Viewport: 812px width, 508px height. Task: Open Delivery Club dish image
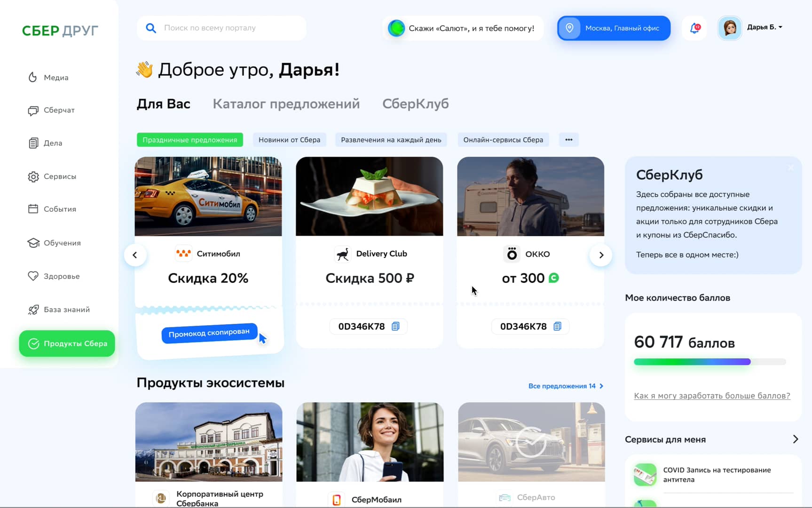(x=370, y=197)
